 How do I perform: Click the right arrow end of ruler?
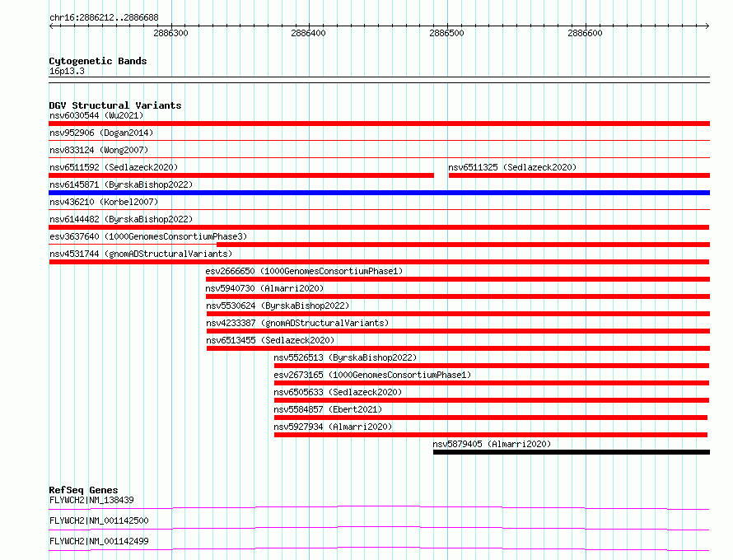coord(707,26)
